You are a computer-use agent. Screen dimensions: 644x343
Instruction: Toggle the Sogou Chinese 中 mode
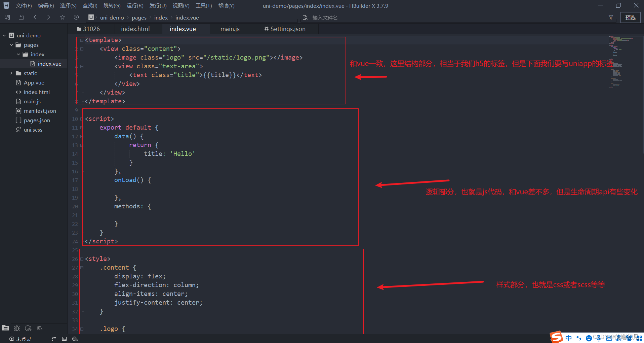pos(568,338)
